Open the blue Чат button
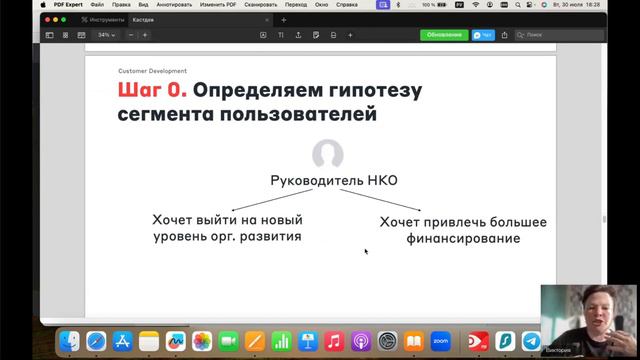The width and height of the screenshot is (640, 360). pos(483,35)
